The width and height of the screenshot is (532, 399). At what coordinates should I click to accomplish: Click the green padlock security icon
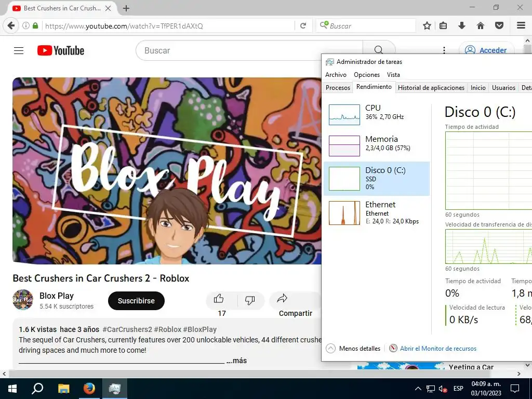(x=35, y=26)
